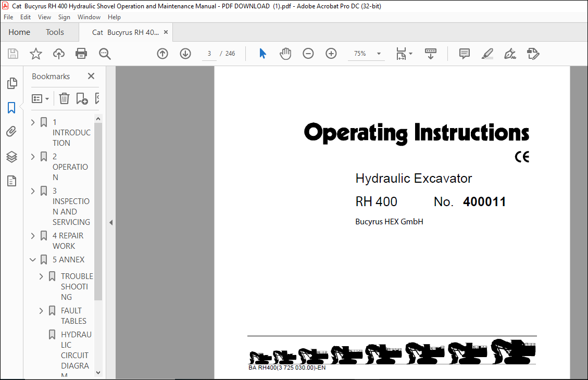Open the Edit menu
Screen dimensions: 588x380
pyautogui.click(x=26, y=17)
